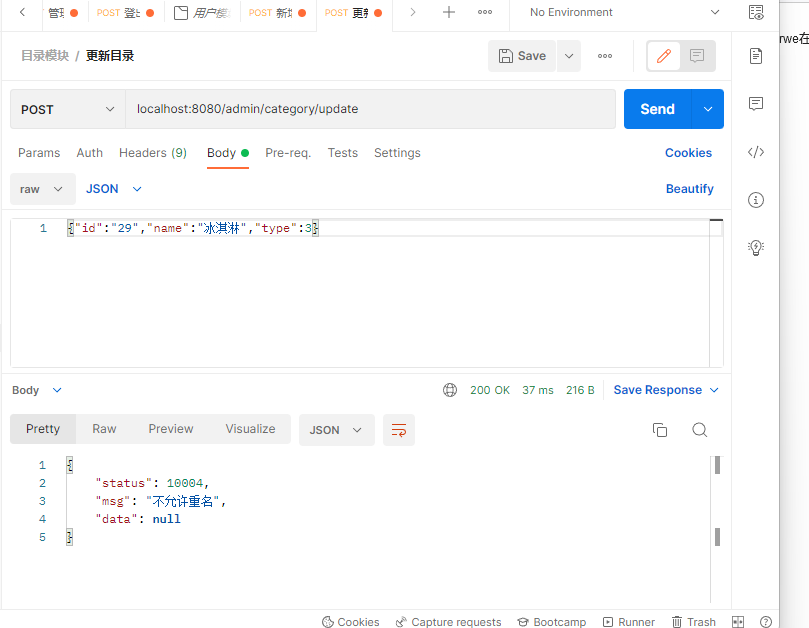
Task: Open No Environment selector dropdown
Action: [x=624, y=12]
